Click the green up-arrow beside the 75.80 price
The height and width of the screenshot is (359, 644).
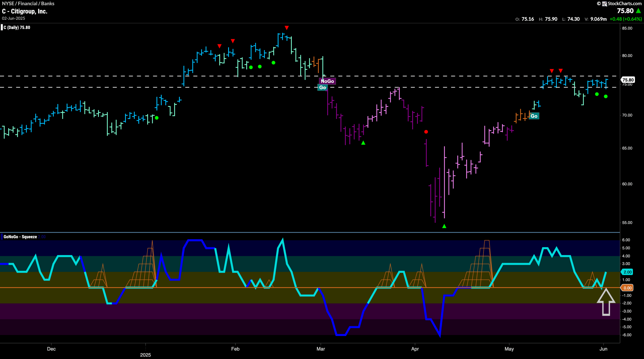click(638, 11)
